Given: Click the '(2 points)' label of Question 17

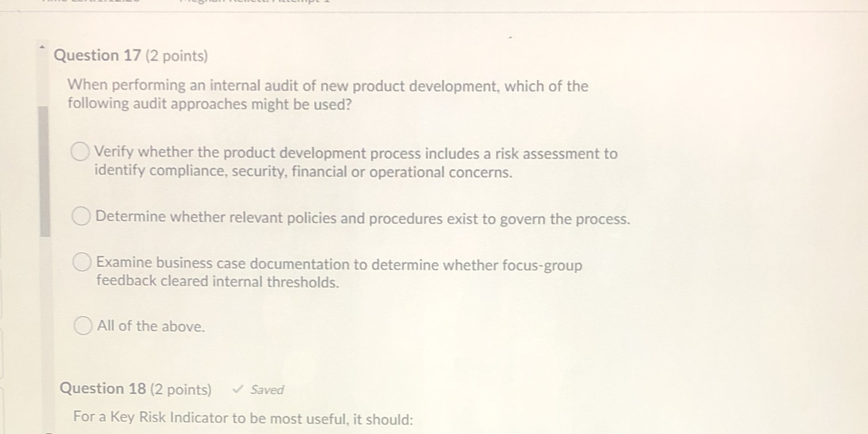Looking at the screenshot, I should pos(176,56).
